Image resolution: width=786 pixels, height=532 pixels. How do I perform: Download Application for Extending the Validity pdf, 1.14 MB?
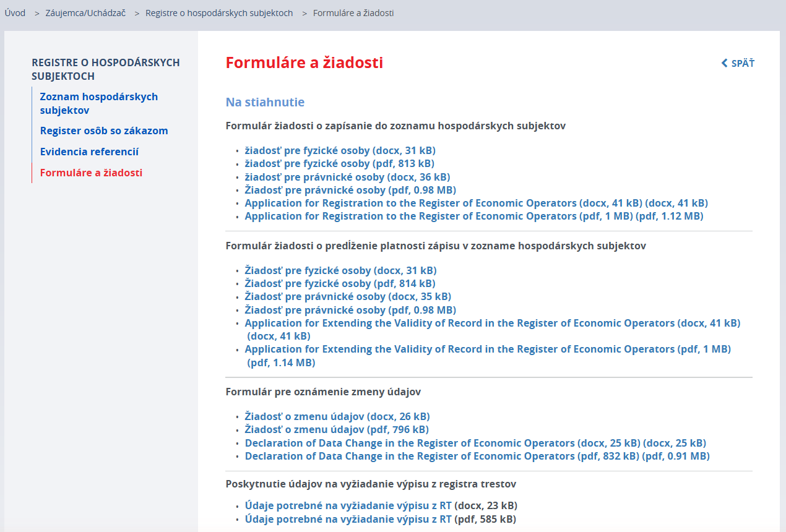(x=488, y=356)
